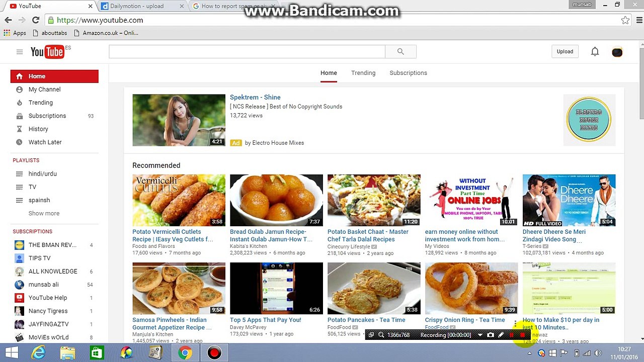Launch Internet Explorer from the taskbar
The width and height of the screenshot is (644, 362).
(39, 353)
